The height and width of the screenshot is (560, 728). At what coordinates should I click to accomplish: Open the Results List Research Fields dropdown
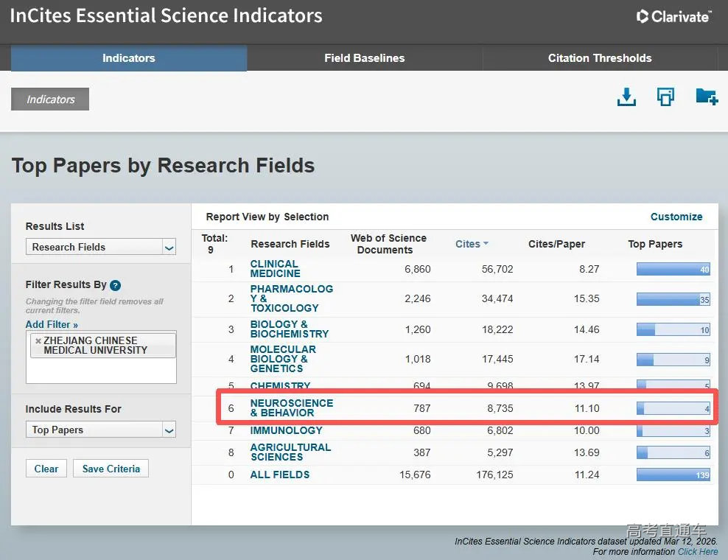(x=169, y=247)
